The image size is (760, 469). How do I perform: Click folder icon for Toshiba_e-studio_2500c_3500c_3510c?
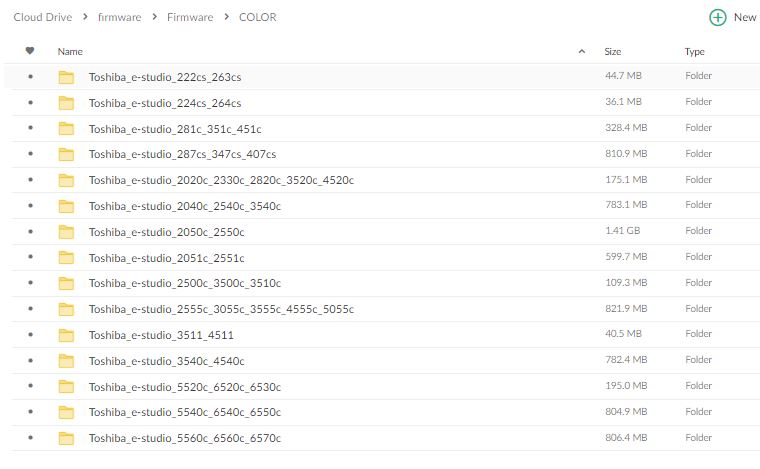66,283
